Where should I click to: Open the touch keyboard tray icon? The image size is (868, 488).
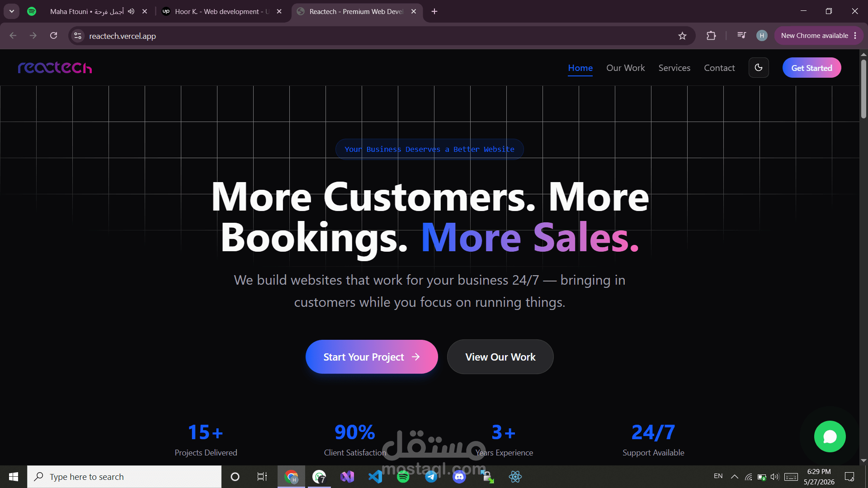[791, 477]
